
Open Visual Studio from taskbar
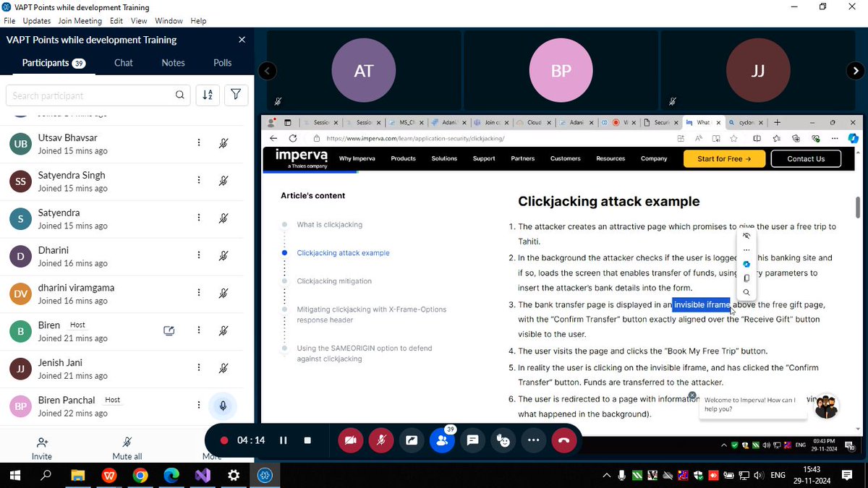203,475
